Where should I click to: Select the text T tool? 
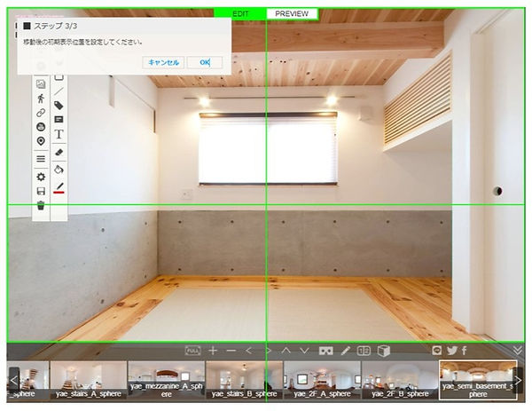pos(59,135)
